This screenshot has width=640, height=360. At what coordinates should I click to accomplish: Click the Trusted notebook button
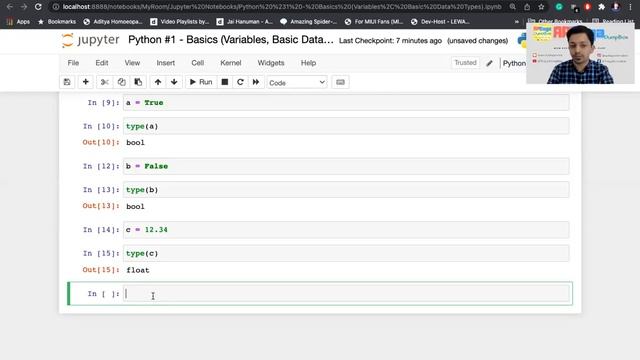pyautogui.click(x=465, y=62)
